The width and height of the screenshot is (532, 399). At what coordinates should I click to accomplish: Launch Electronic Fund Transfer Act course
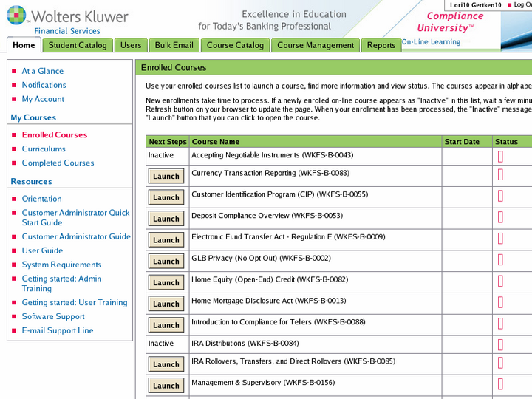pyautogui.click(x=166, y=240)
